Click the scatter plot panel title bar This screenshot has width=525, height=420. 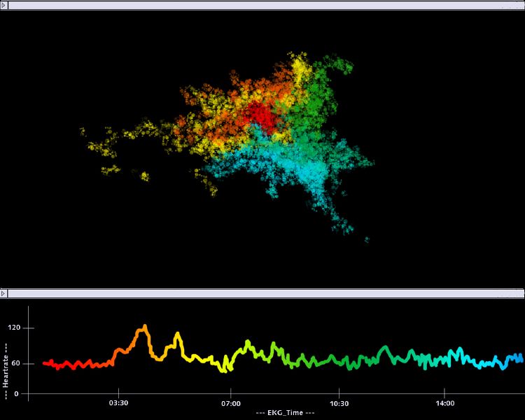tap(262, 5)
